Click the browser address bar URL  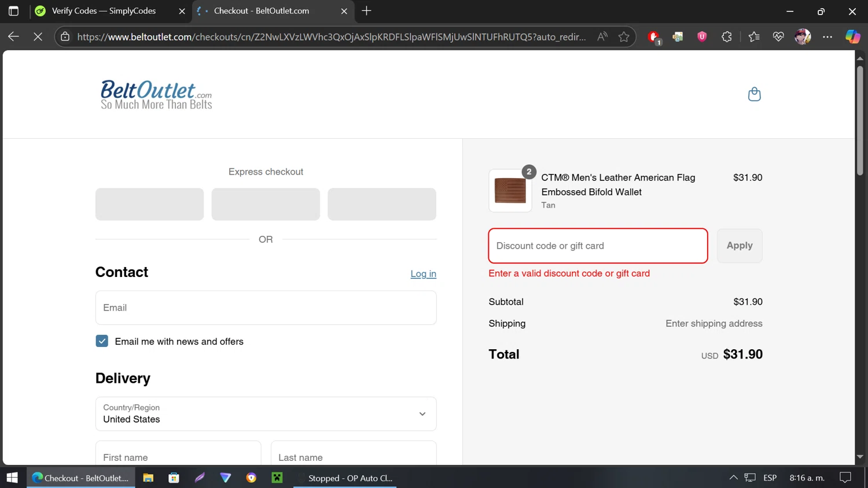(x=331, y=36)
